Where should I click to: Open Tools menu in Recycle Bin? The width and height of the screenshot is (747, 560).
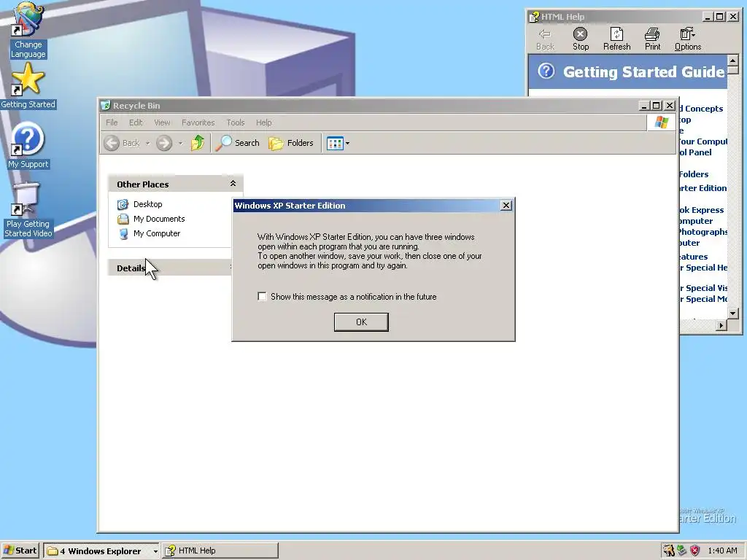click(x=236, y=122)
